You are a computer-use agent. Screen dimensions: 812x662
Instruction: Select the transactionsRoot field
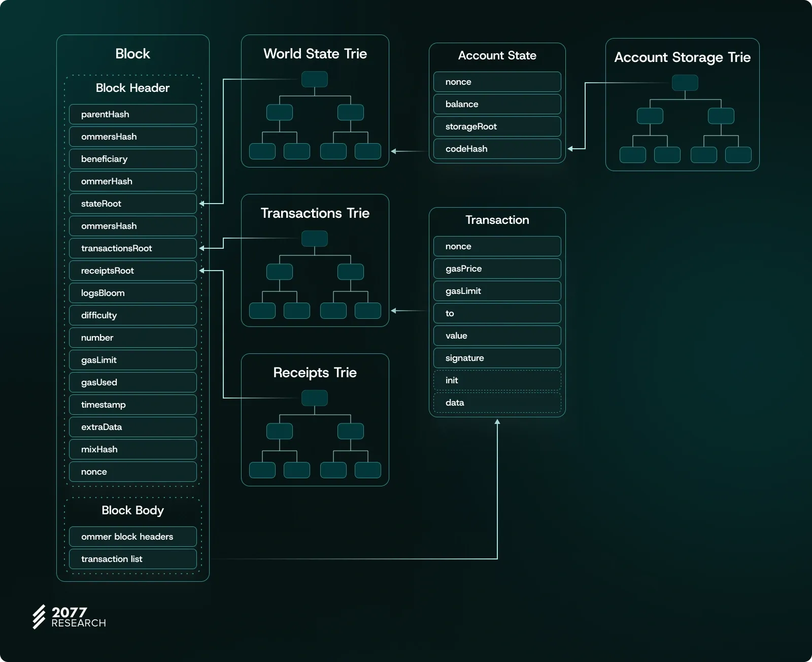(132, 248)
